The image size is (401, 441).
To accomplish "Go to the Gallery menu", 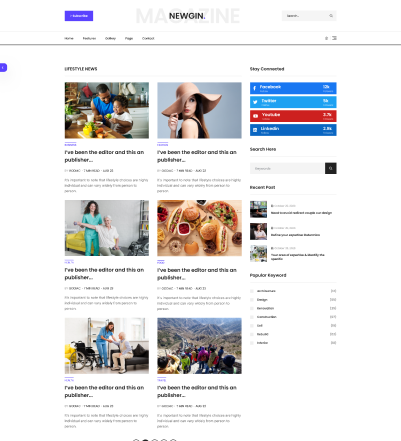I will tap(110, 38).
